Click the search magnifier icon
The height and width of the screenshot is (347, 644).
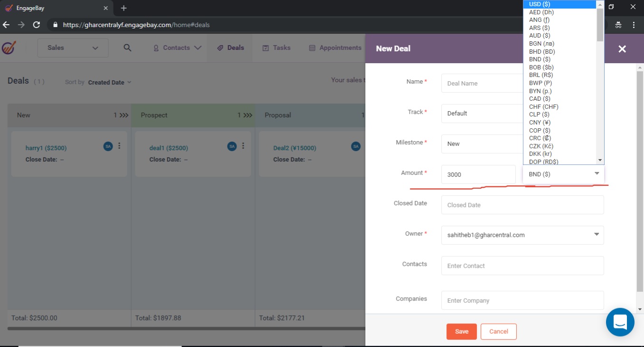[x=127, y=48]
